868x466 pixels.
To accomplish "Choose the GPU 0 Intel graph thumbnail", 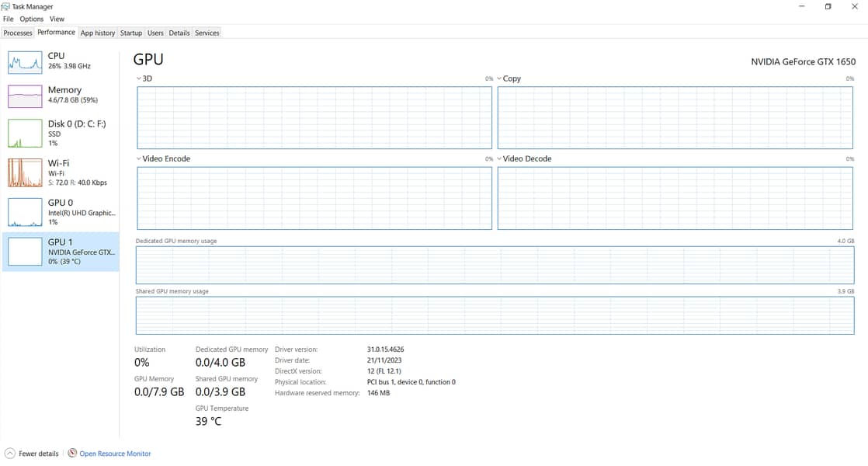I will click(24, 212).
